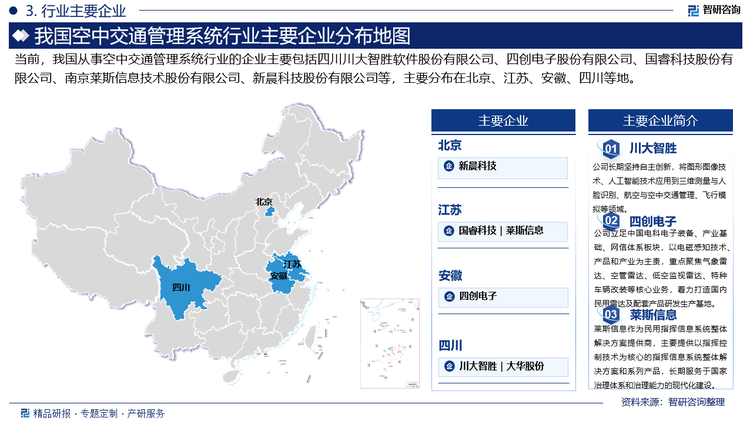Click the bullet dot before 3. 行业主要企业

pyautogui.click(x=13, y=10)
